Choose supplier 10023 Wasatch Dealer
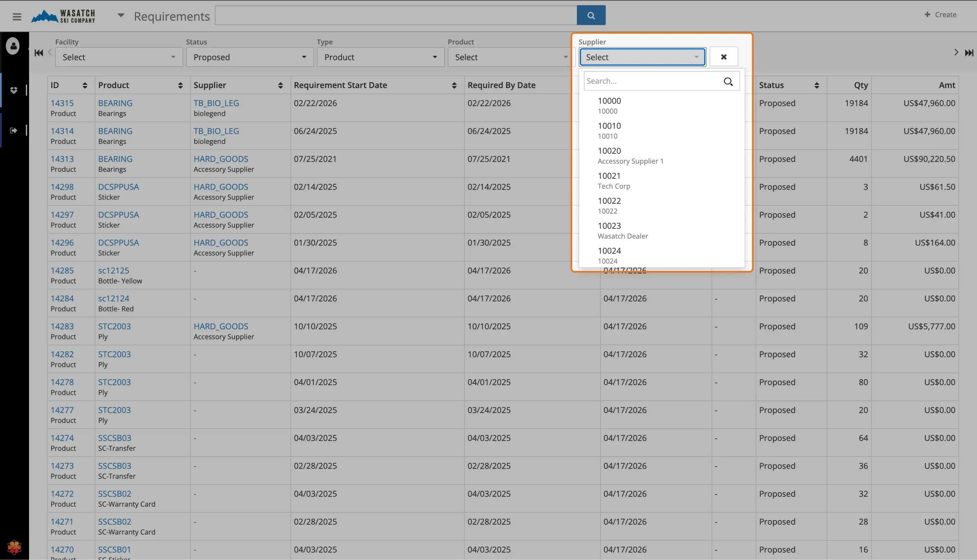977x560 pixels. tap(661, 231)
